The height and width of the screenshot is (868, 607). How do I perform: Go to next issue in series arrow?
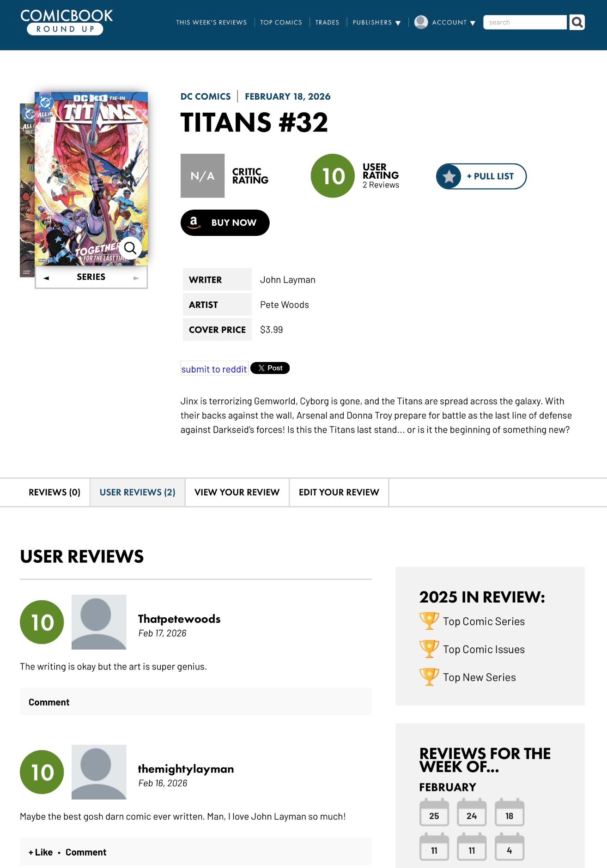tap(136, 278)
